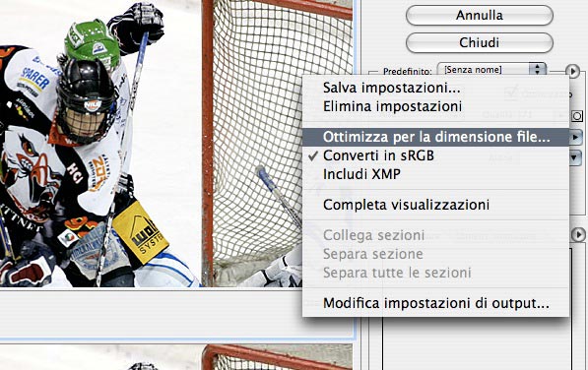The height and width of the screenshot is (370, 588).
Task: Choose Completa visualizzazioni entry
Action: coord(435,205)
